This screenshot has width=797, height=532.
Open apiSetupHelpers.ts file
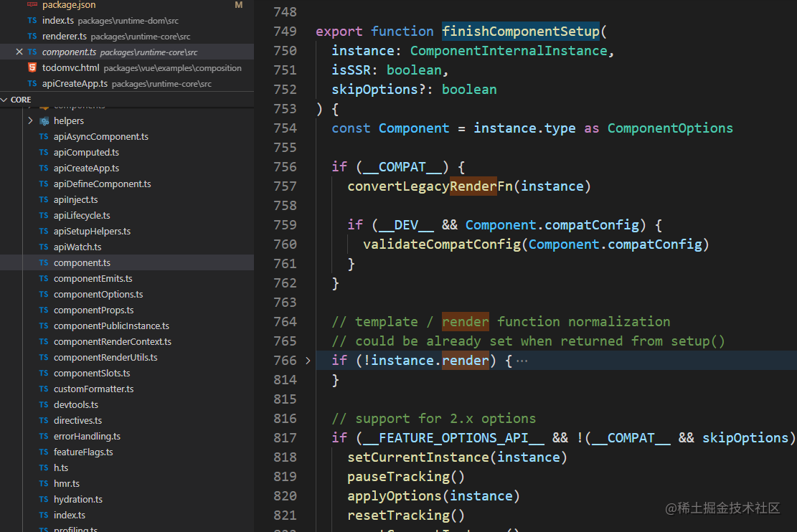click(92, 231)
